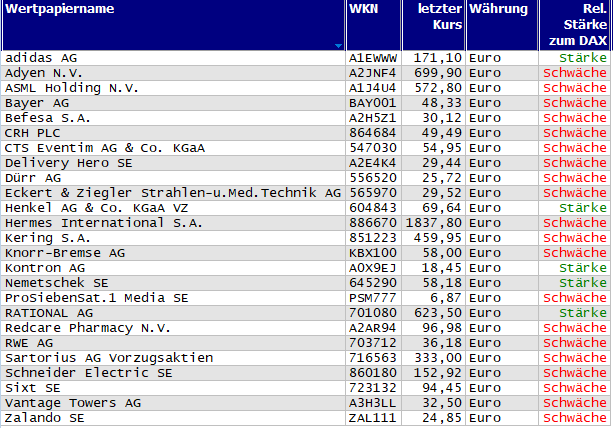The width and height of the screenshot is (613, 428).
Task: Click Sartorius AG Vorzugsaktien
Action: tap(109, 358)
